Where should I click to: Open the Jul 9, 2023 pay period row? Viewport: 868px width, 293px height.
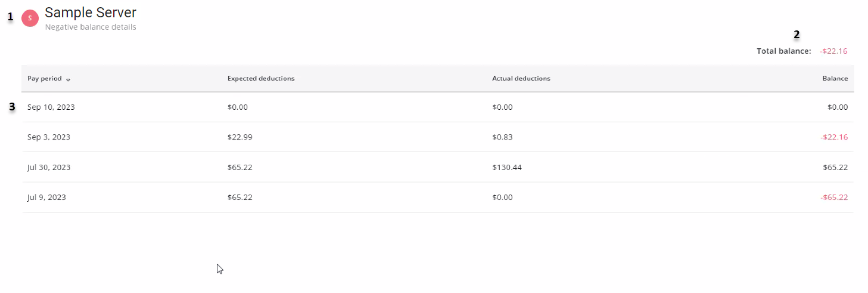(46, 198)
